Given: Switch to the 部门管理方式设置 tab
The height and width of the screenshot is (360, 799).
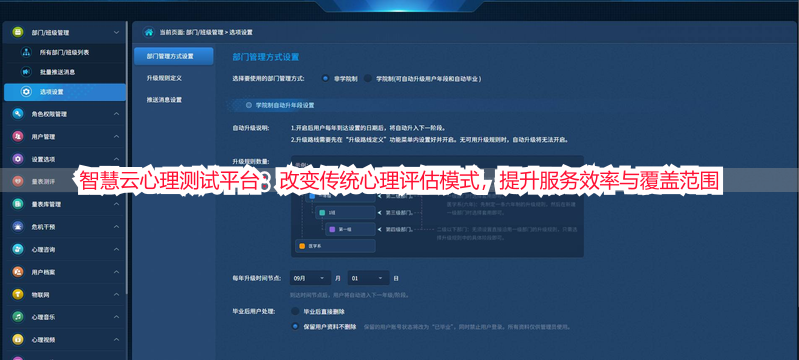Looking at the screenshot, I should 174,56.
